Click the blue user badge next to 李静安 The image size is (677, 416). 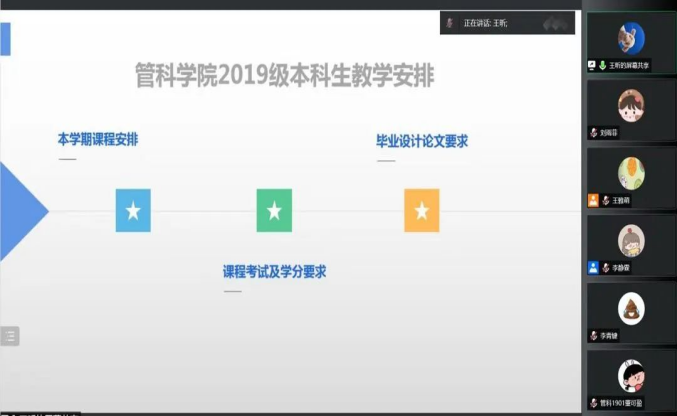point(594,268)
